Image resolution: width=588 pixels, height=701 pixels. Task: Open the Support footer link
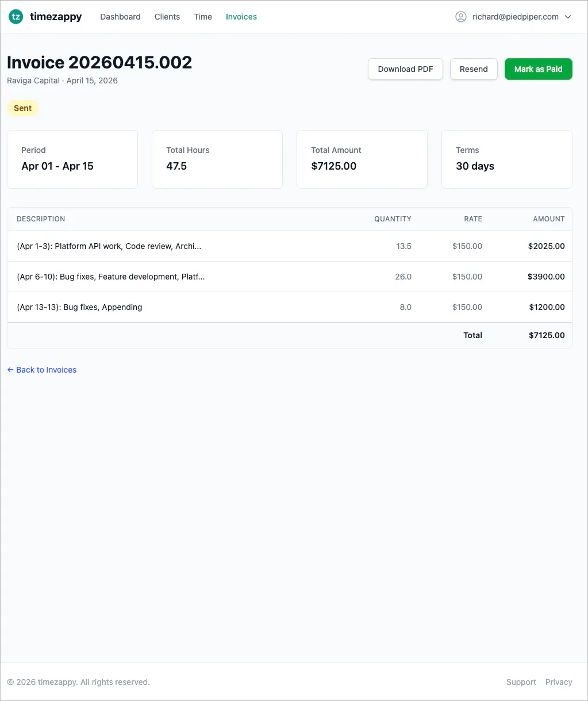coord(521,682)
